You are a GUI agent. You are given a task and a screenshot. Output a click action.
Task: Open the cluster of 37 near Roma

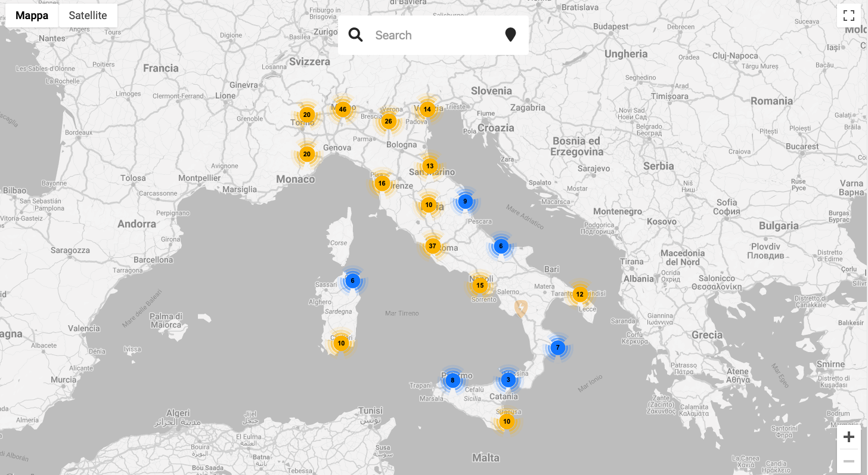pos(433,246)
